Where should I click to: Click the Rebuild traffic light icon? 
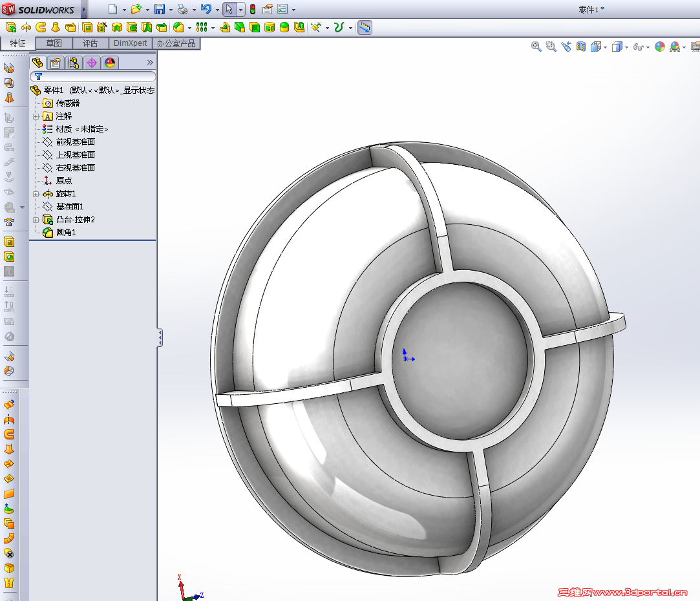pyautogui.click(x=253, y=9)
